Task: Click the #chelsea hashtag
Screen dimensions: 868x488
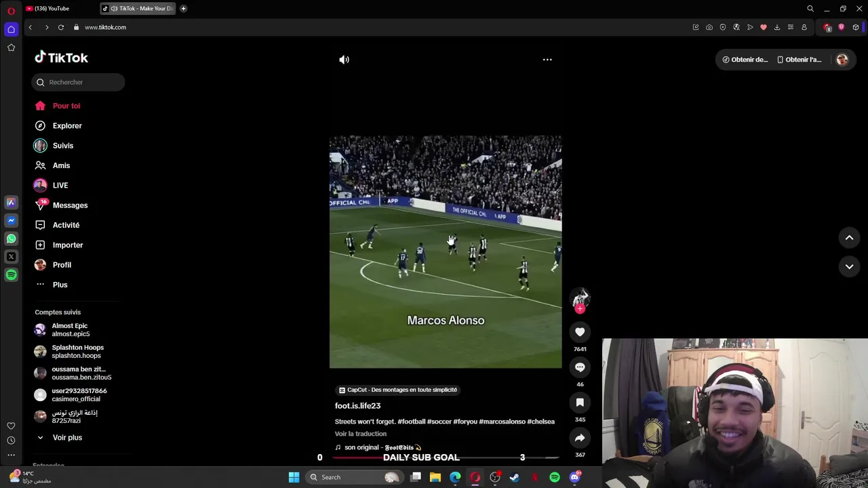Action: [540, 422]
